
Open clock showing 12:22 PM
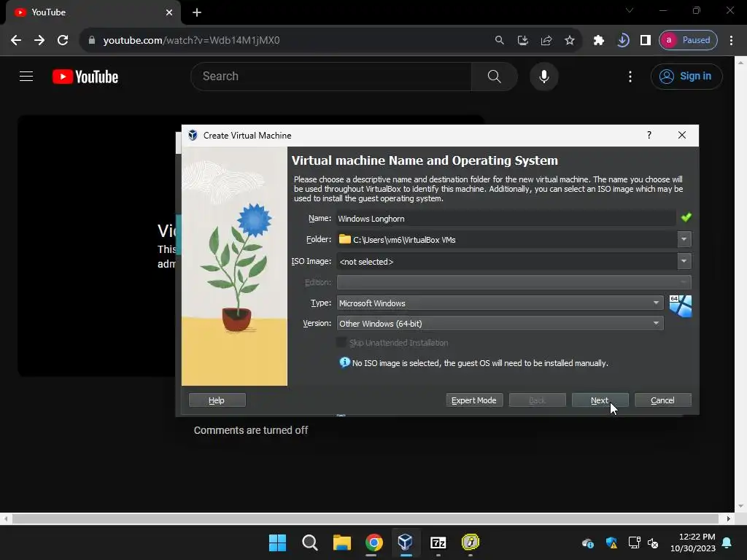pos(693,542)
